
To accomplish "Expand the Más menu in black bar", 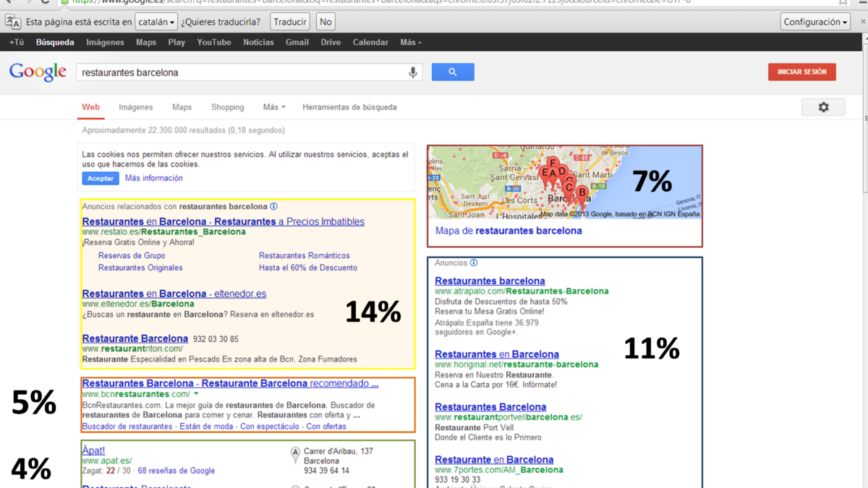I will [410, 43].
